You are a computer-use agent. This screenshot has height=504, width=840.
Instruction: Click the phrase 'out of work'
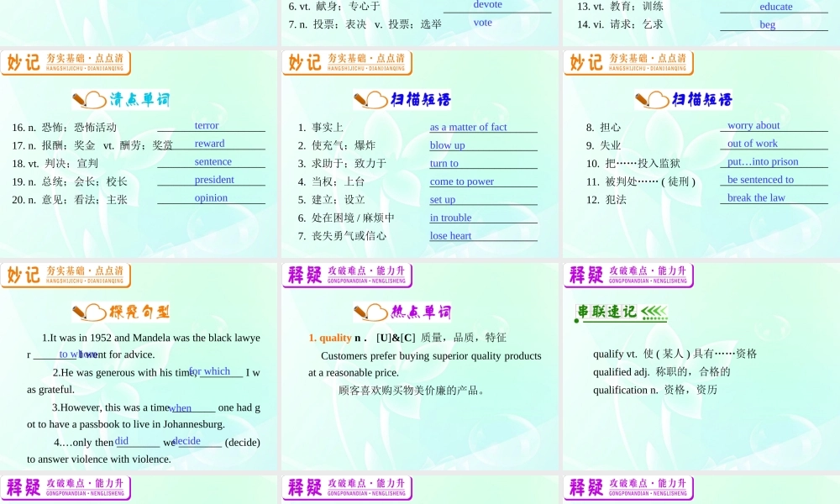pyautogui.click(x=753, y=144)
